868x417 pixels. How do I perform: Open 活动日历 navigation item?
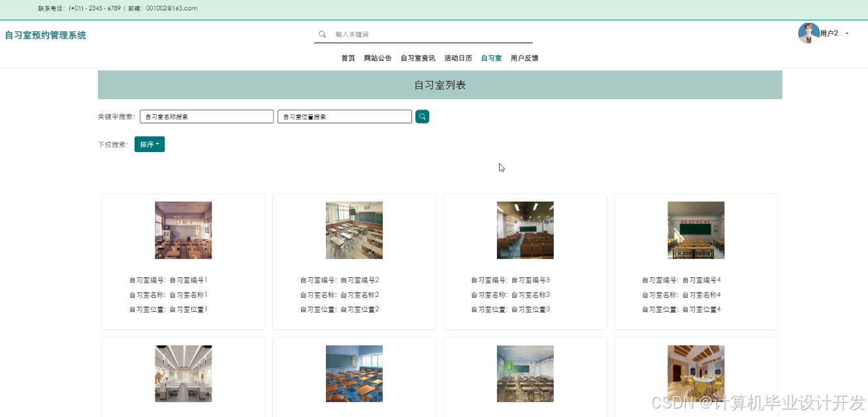tap(458, 58)
